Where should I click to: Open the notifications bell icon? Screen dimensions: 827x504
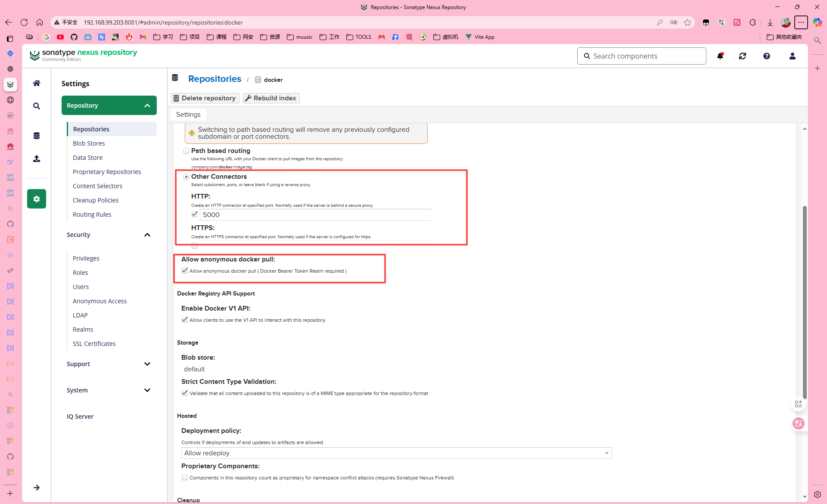(x=720, y=56)
